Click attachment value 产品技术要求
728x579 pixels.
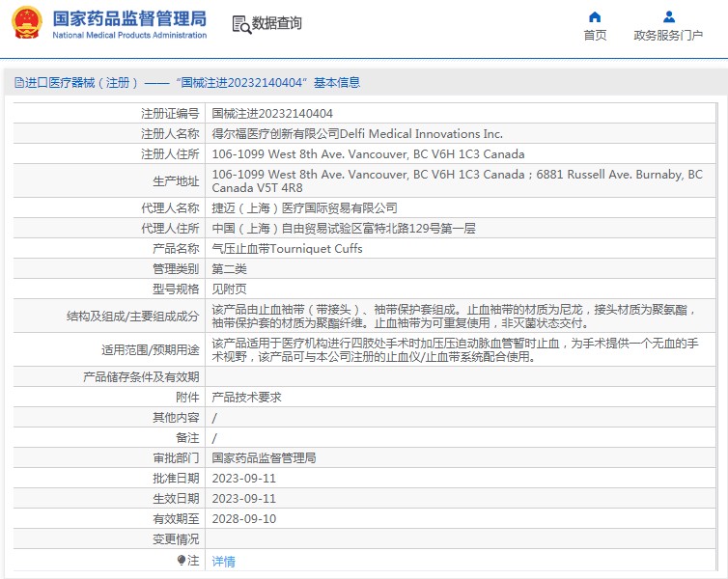coord(246,398)
